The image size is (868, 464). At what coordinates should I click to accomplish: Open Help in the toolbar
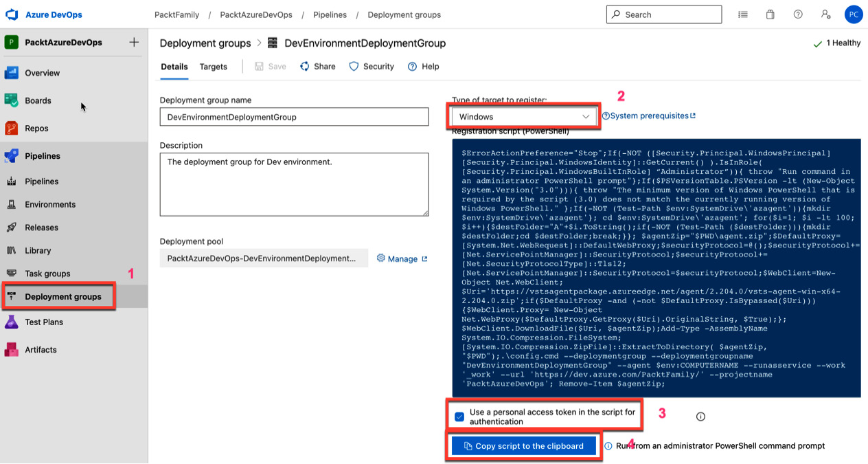coord(423,67)
